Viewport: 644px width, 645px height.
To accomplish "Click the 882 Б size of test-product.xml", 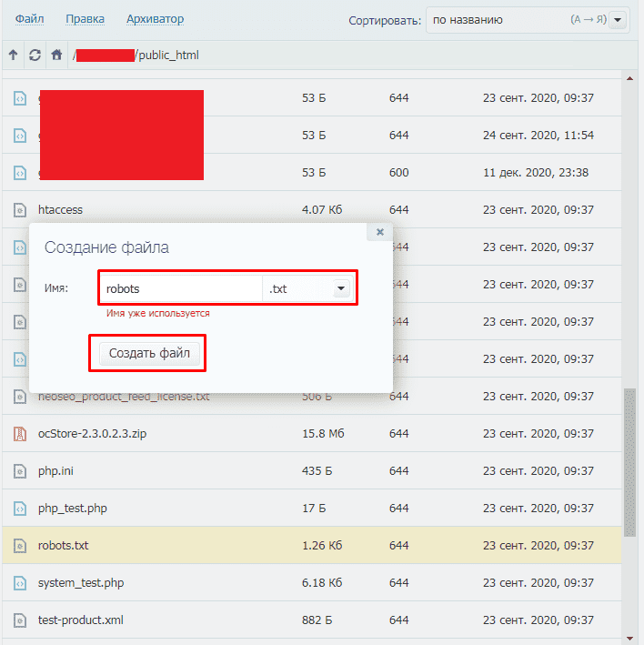I will tap(317, 620).
